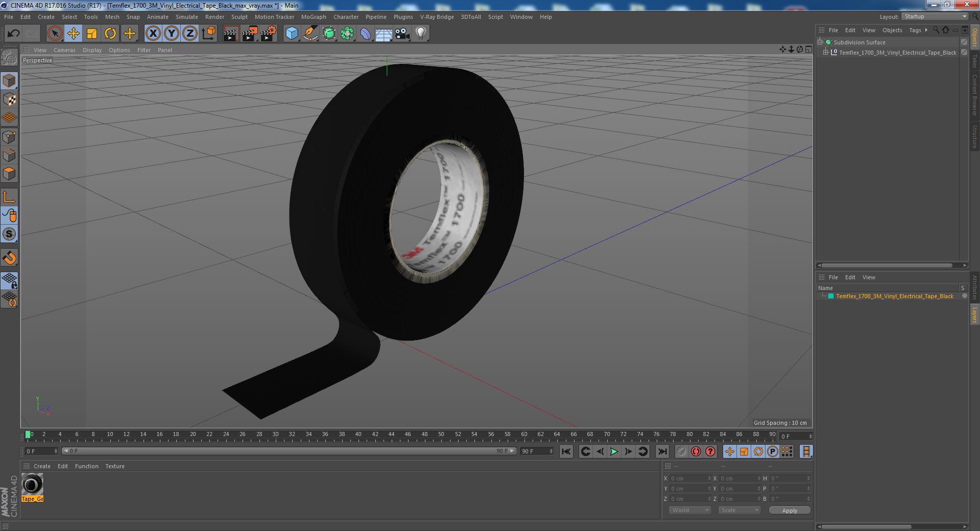Click the X position coordinate field
This screenshot has width=980, height=531.
click(x=690, y=478)
